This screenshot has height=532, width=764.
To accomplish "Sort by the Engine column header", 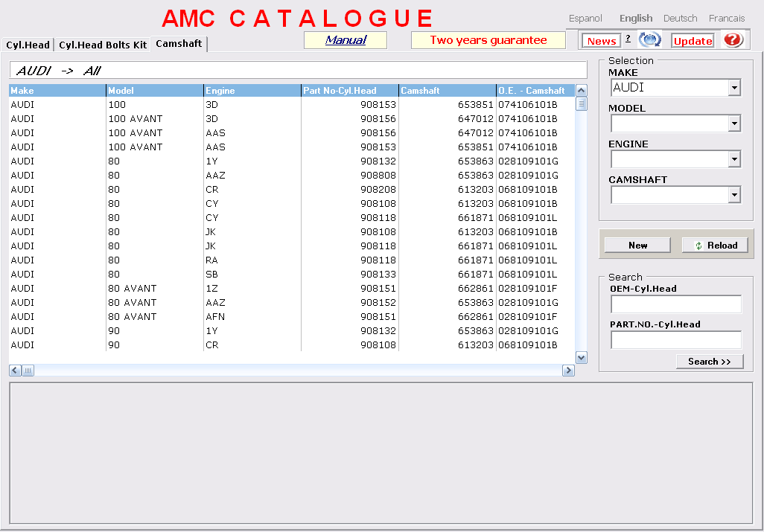I will [252, 91].
